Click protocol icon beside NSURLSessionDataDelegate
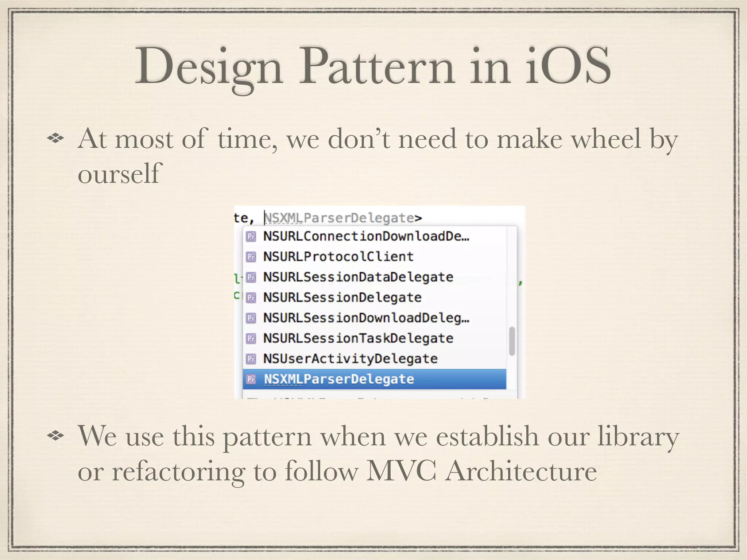The width and height of the screenshot is (747, 560). (251, 277)
